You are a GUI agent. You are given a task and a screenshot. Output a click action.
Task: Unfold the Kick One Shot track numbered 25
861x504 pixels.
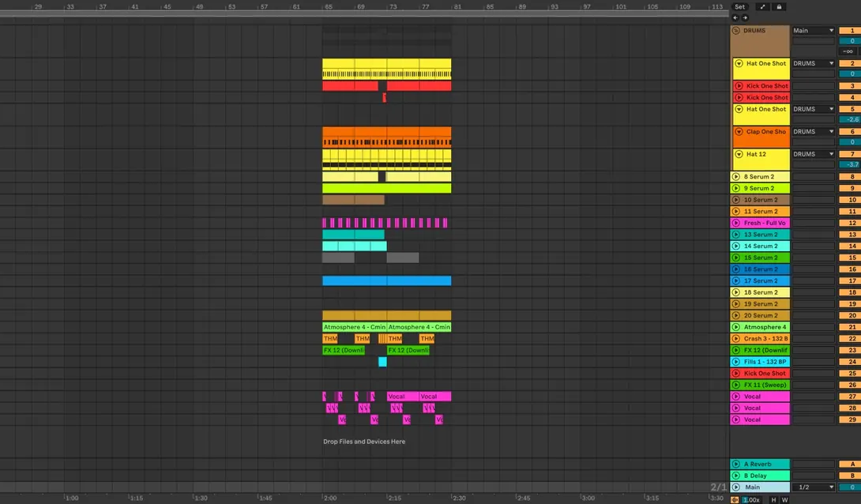[736, 374]
